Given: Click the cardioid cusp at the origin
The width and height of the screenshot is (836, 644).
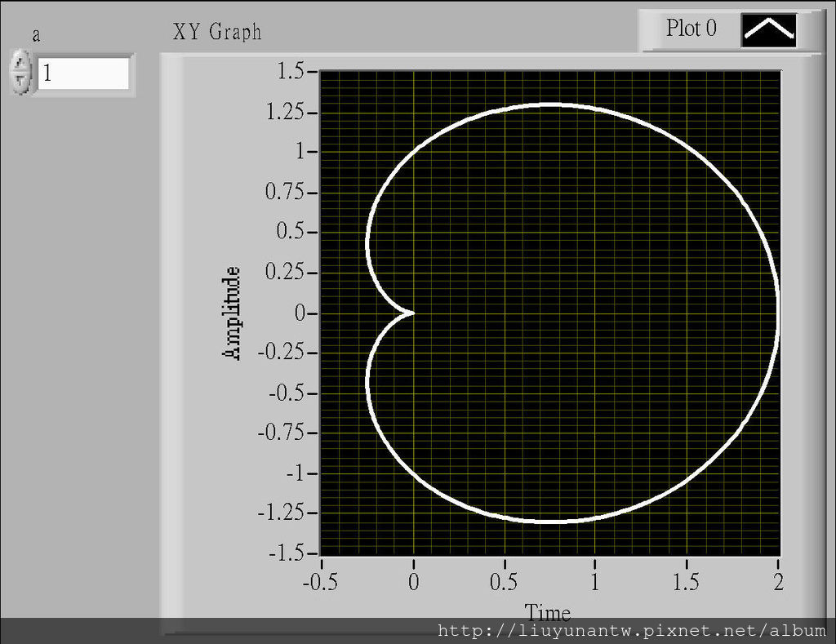Looking at the screenshot, I should click(411, 313).
